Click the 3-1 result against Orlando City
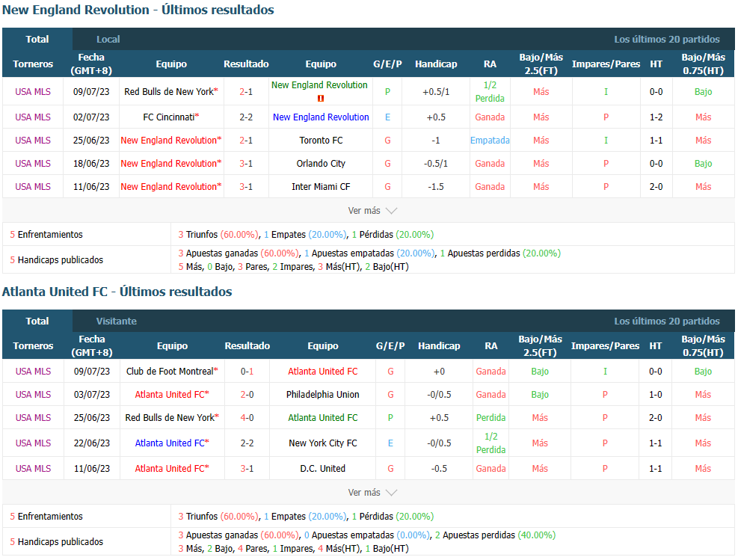Viewport: 738px width, 560px height. 246,163
